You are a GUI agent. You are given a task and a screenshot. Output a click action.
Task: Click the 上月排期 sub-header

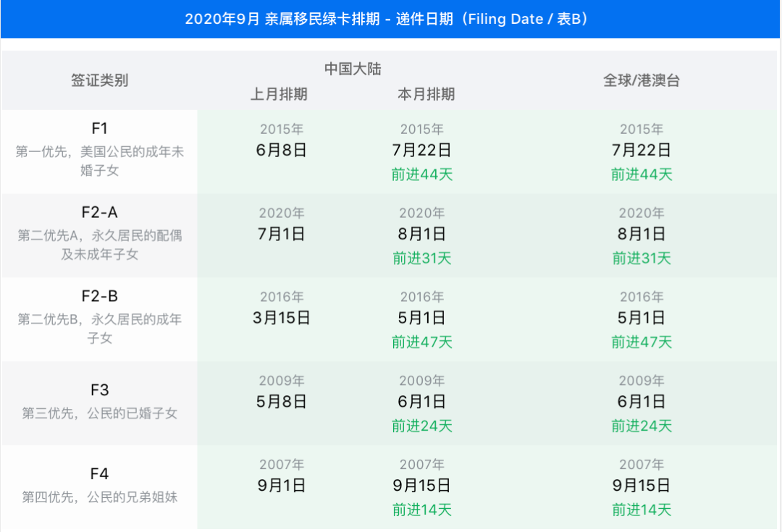click(279, 94)
